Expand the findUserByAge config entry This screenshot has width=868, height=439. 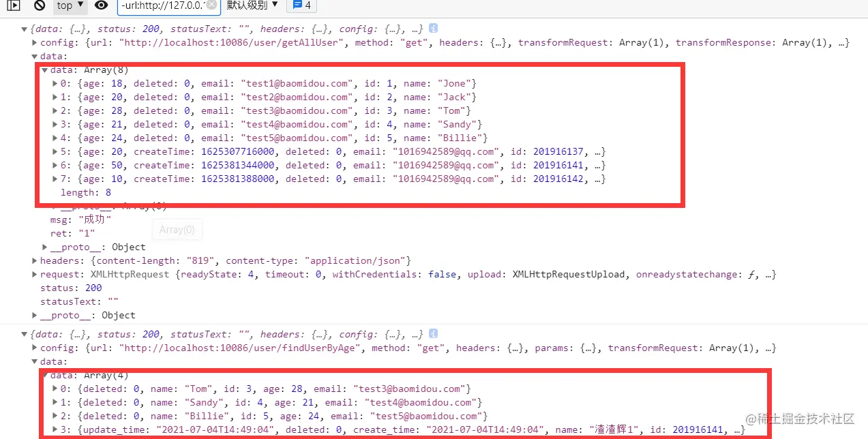click(35, 348)
